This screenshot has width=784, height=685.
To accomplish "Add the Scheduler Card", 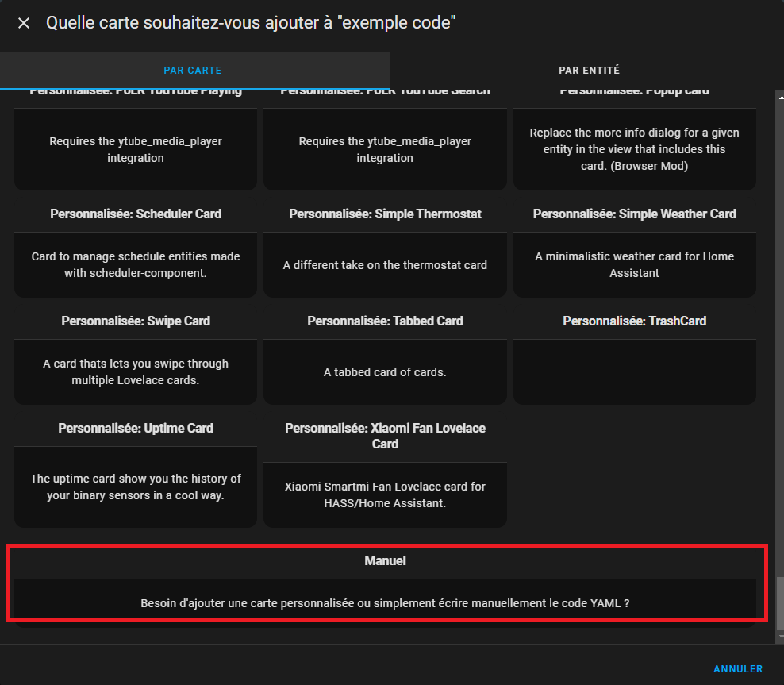I will tap(136, 264).
